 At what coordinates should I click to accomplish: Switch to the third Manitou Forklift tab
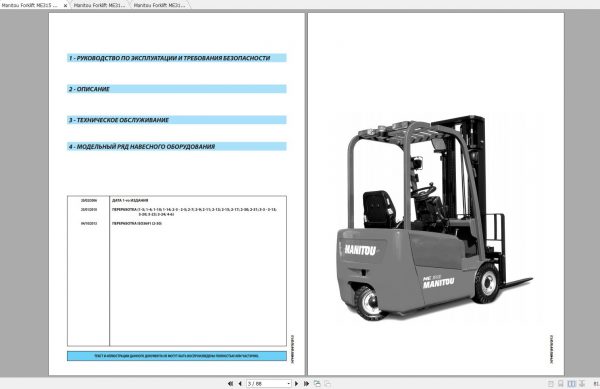[x=160, y=5]
